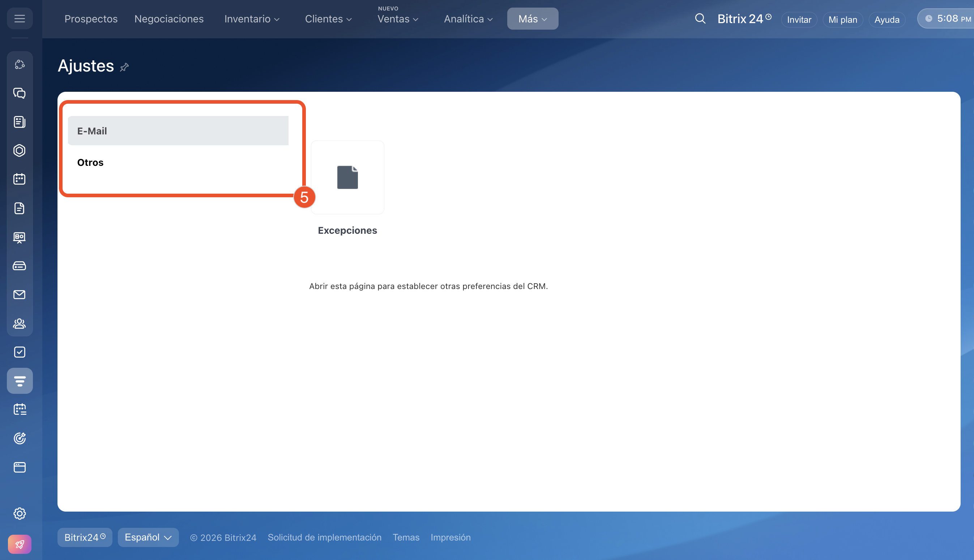Click the pin icon beside Ajustes
The height and width of the screenshot is (560, 974).
[124, 67]
